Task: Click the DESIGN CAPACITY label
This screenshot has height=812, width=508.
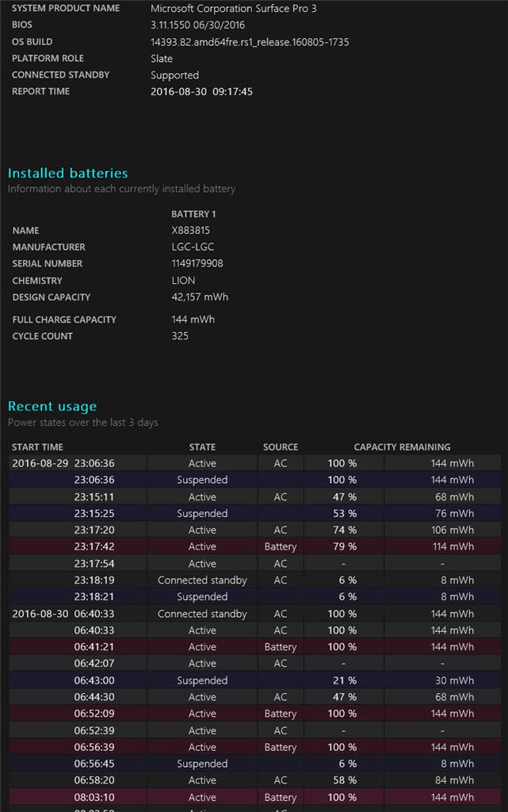Action: click(52, 297)
